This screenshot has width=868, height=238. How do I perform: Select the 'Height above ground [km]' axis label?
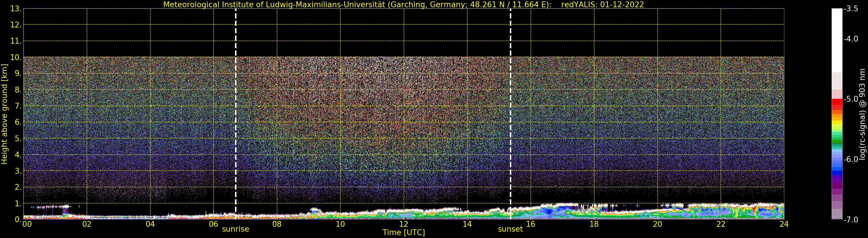[x=4, y=114]
